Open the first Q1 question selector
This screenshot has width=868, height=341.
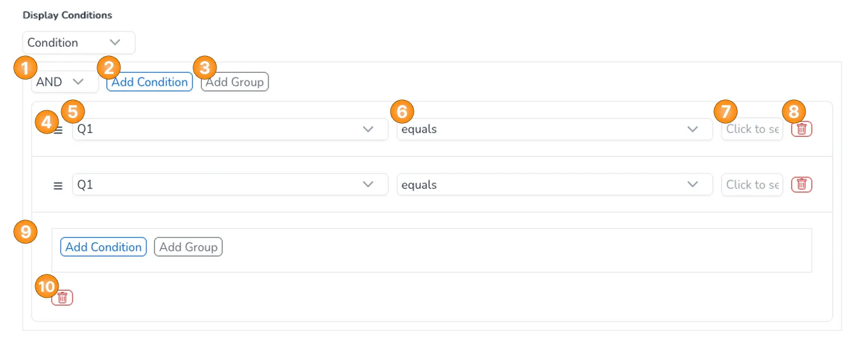point(230,129)
